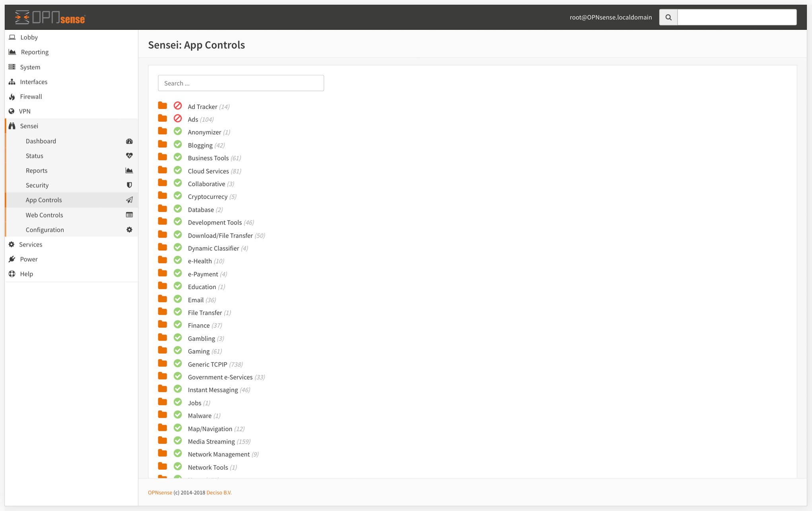Expand the Development Tools folder
The image size is (812, 511).
click(162, 221)
